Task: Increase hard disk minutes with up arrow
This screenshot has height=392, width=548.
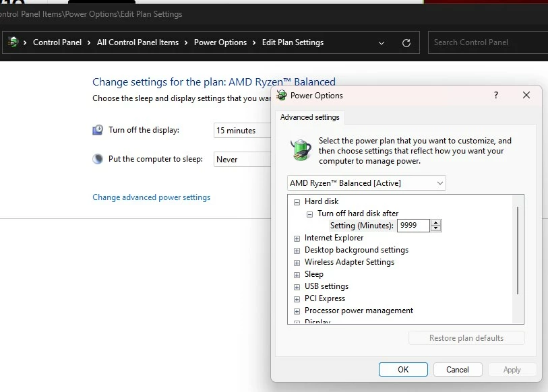Action: (436, 222)
